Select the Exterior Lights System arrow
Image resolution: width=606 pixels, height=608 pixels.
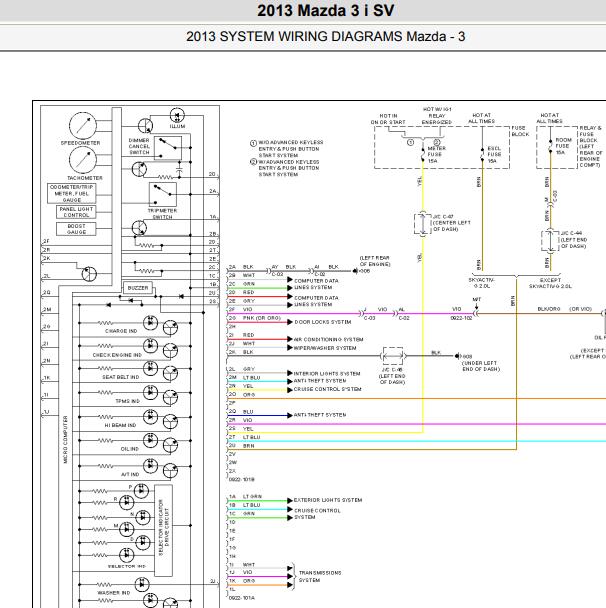click(290, 500)
